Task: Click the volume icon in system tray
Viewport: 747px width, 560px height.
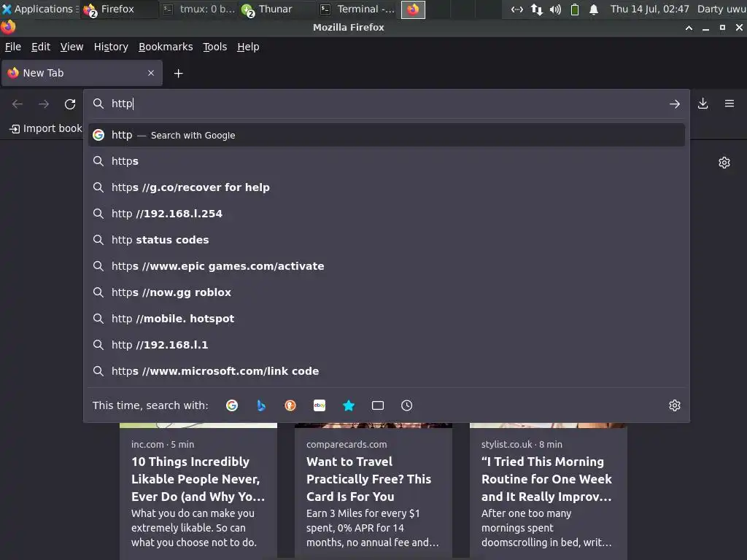Action: tap(555, 9)
